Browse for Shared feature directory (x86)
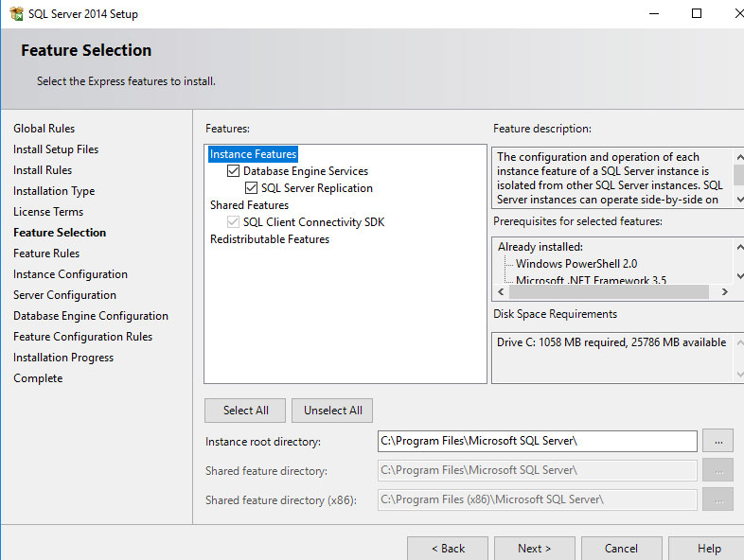The height and width of the screenshot is (560, 744). click(717, 499)
